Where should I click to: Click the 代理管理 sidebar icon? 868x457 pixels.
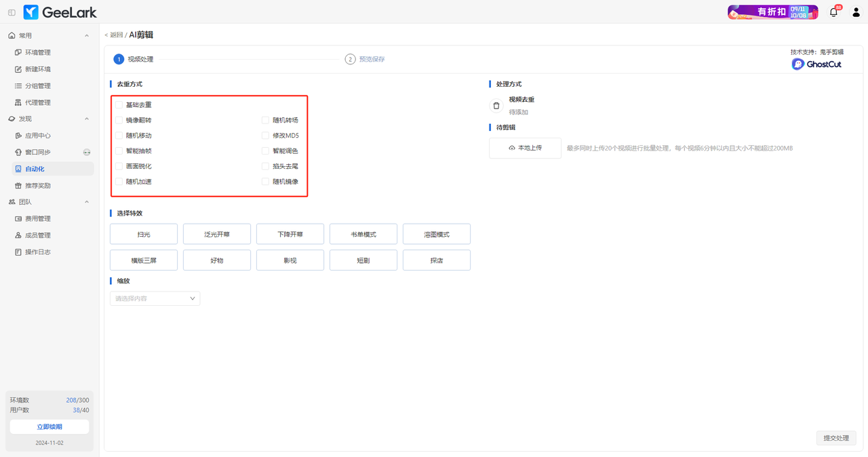18,102
